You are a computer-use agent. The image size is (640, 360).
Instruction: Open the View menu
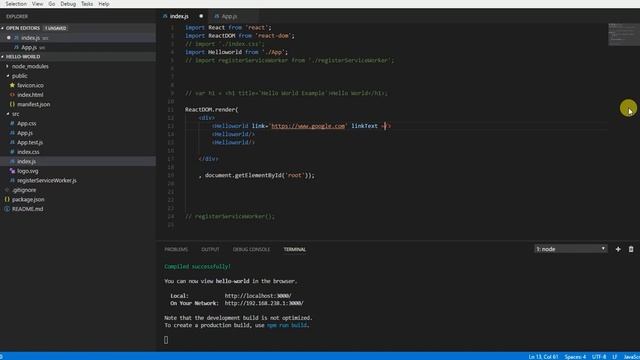[37, 4]
